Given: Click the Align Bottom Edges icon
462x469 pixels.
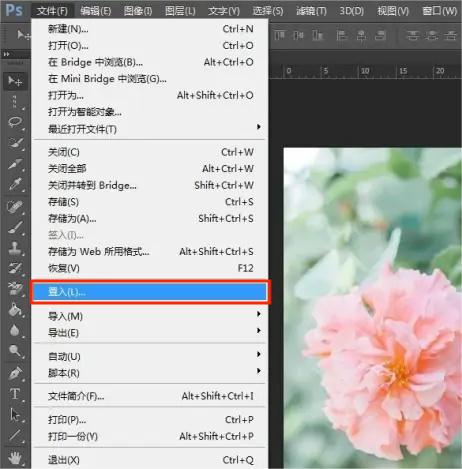Looking at the screenshot, I should [x=317, y=35].
